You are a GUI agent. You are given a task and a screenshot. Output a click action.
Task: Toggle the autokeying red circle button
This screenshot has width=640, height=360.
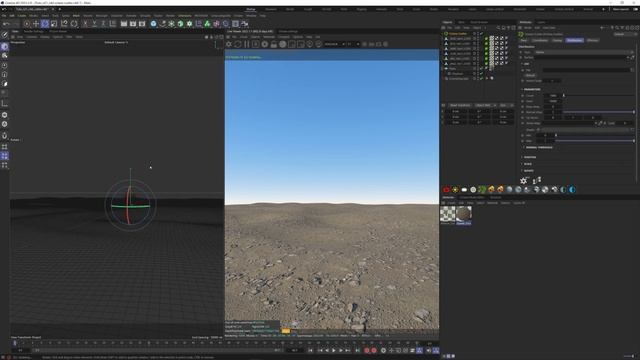(x=374, y=350)
